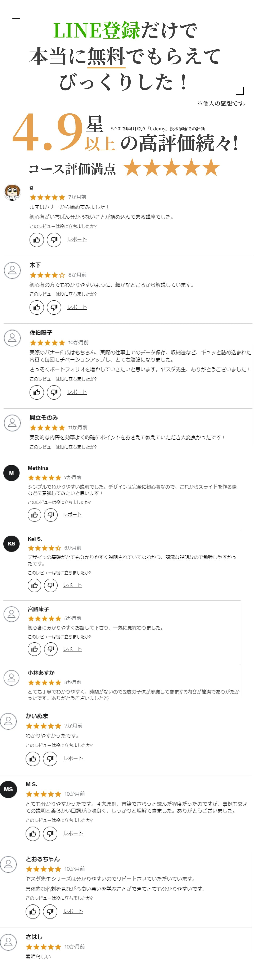
Task: Click the dark KS avatar circle
Action: 11,544
